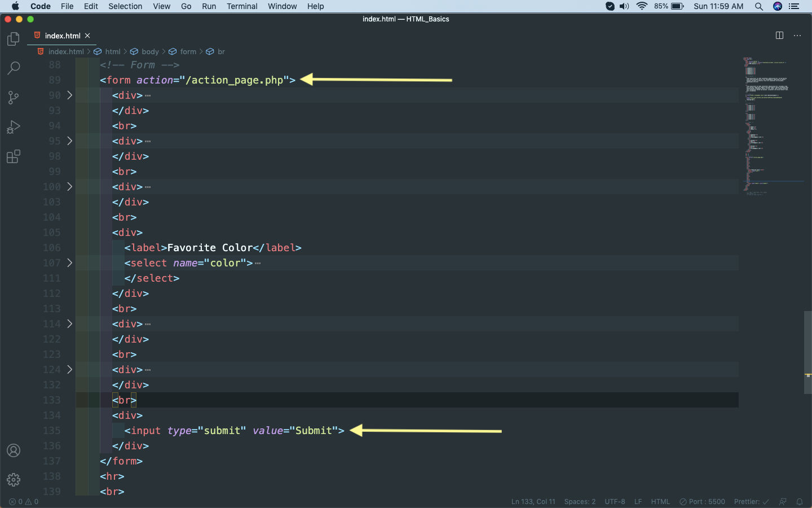Open the Go menu

tap(186, 6)
